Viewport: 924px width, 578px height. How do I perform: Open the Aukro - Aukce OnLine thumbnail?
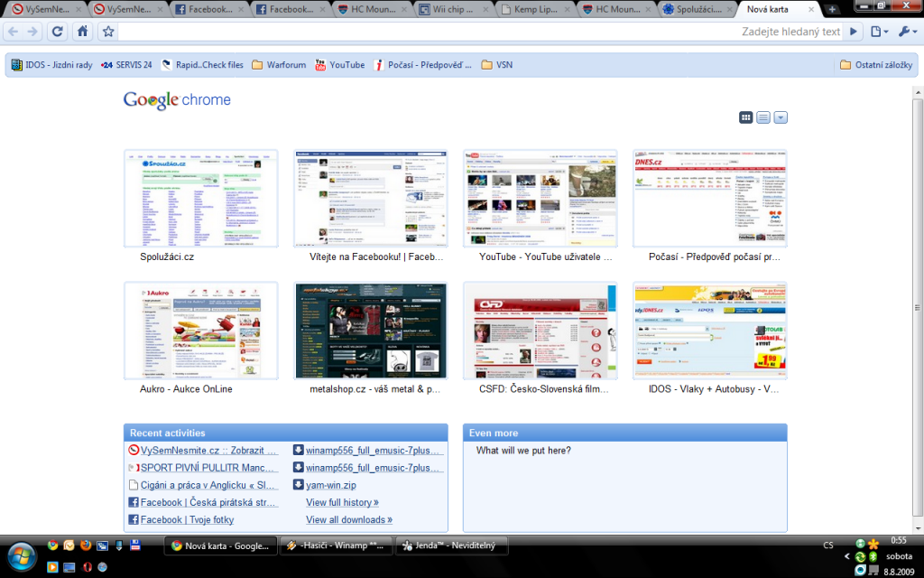point(201,331)
